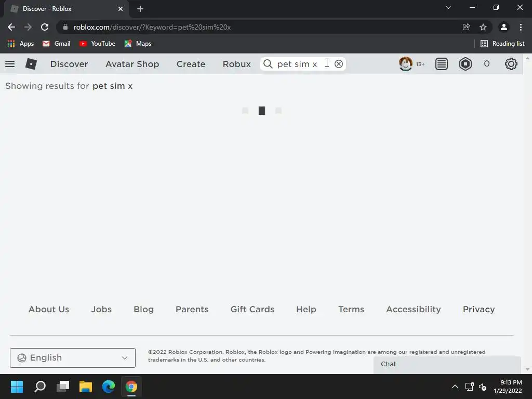532x399 pixels.
Task: Open the Robux balance icon
Action: tap(465, 64)
